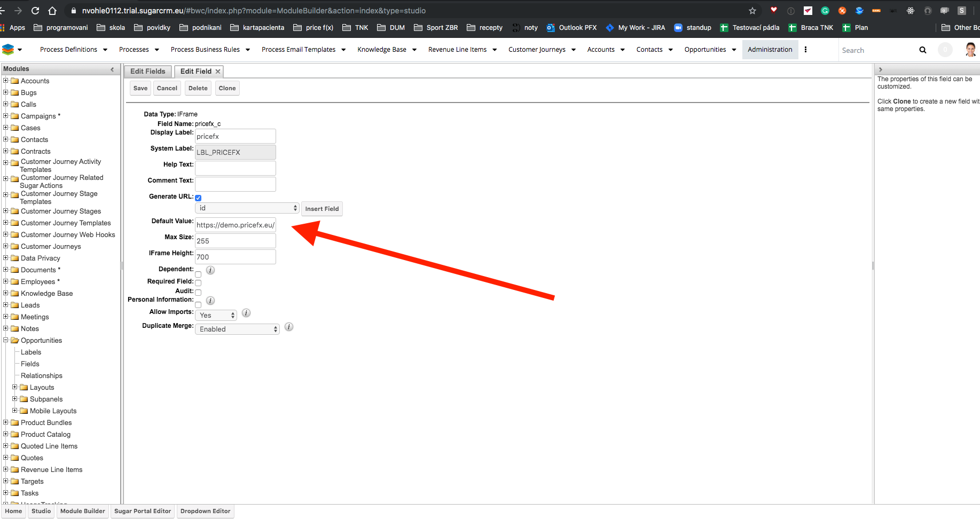The image size is (980, 519).
Task: Click the three-dot menu beside Administration
Action: 806,49
